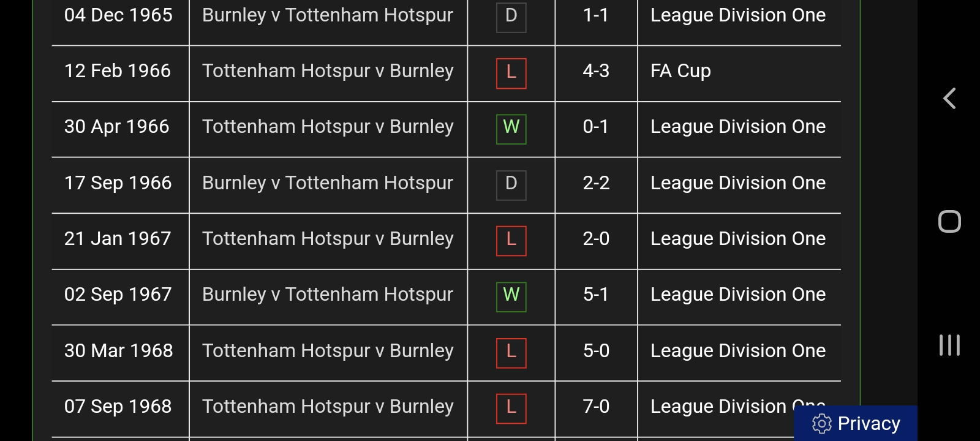Open the recent apps overview button
The height and width of the screenshot is (441, 980).
[949, 345]
